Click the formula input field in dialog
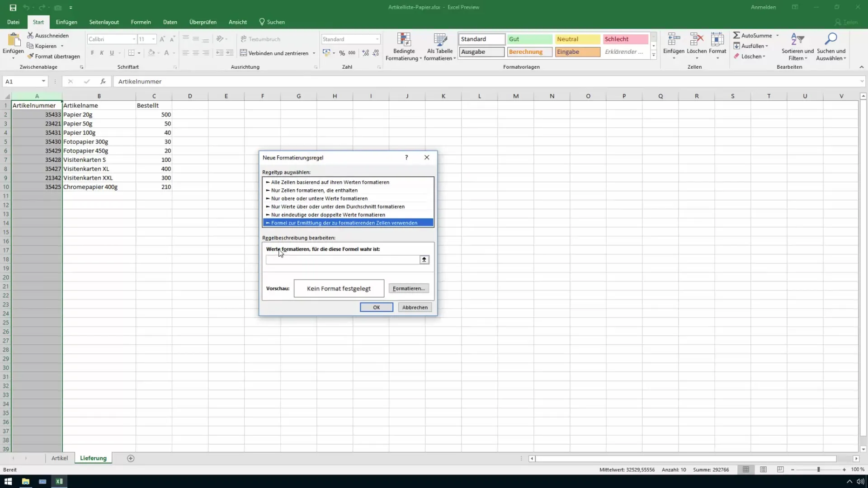This screenshot has width=868, height=488. click(343, 259)
